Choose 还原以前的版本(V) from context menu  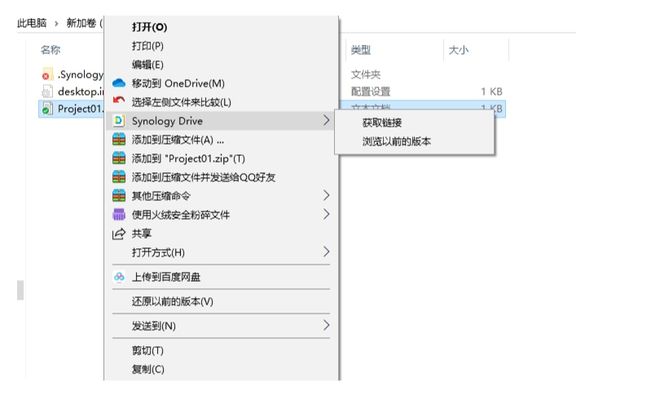click(172, 301)
